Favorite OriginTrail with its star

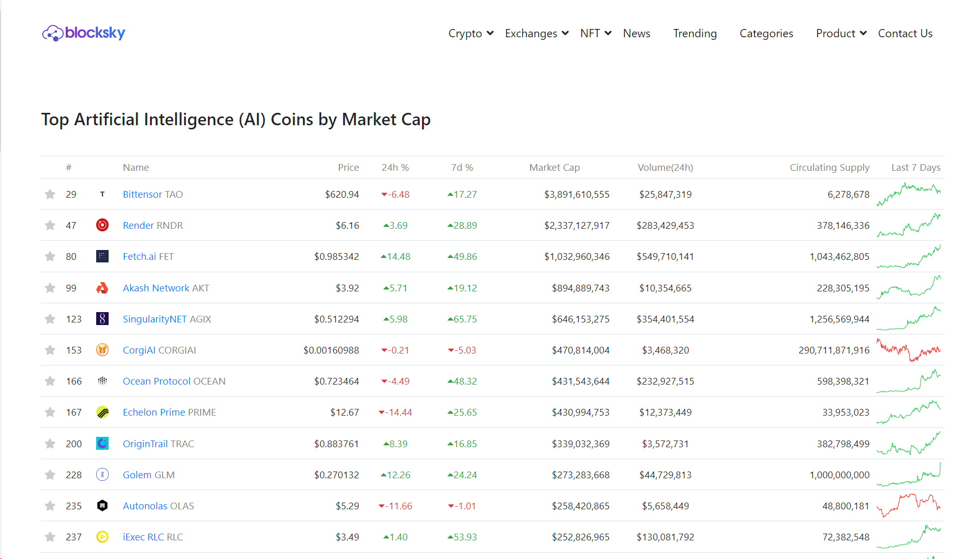(x=50, y=444)
